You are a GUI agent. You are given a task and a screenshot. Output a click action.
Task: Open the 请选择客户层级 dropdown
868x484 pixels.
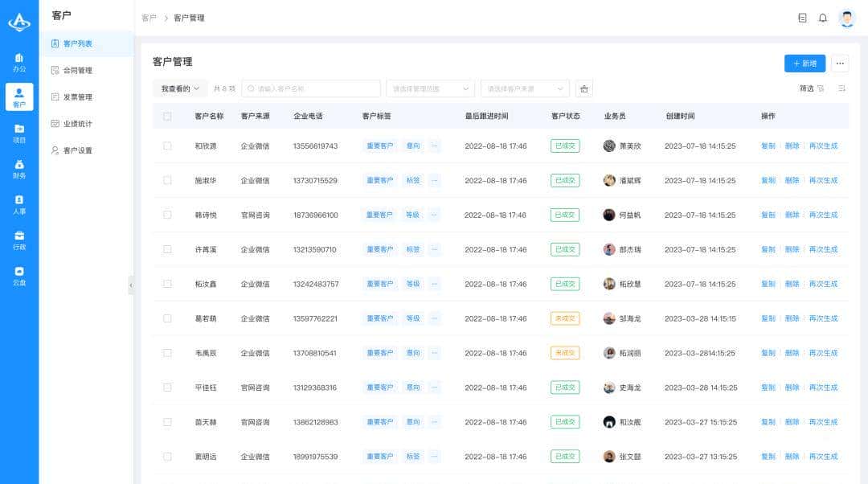click(x=430, y=88)
